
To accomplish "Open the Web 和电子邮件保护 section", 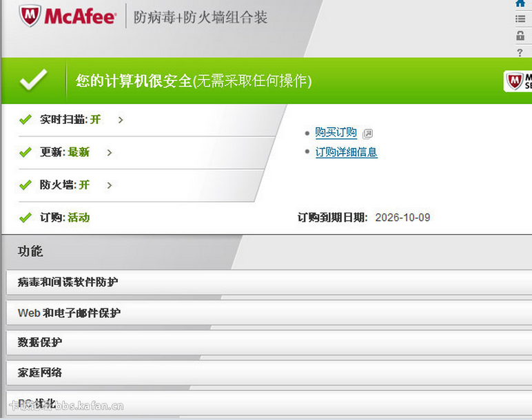I will coord(269,313).
